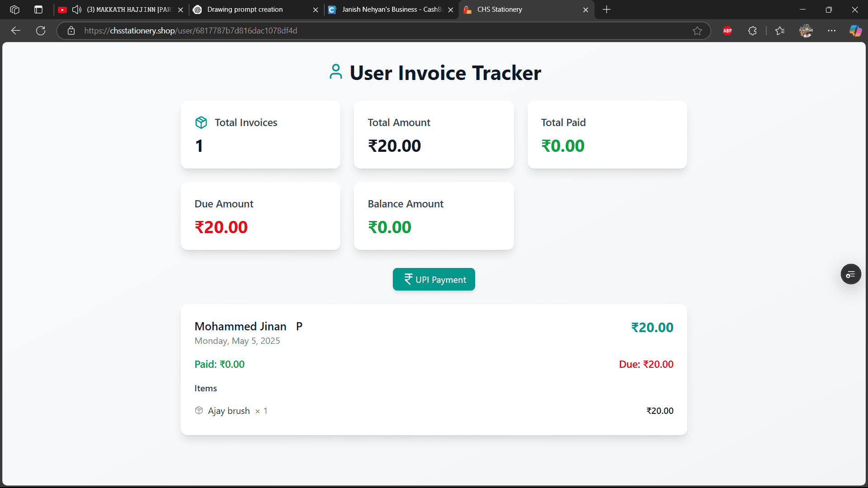
Task: Click the Total Invoices label
Action: pos(246,122)
